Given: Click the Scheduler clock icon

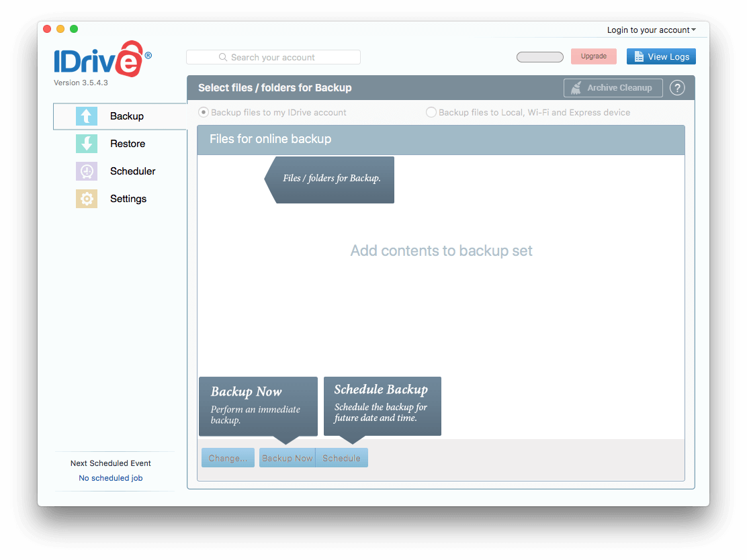Looking at the screenshot, I should point(87,171).
